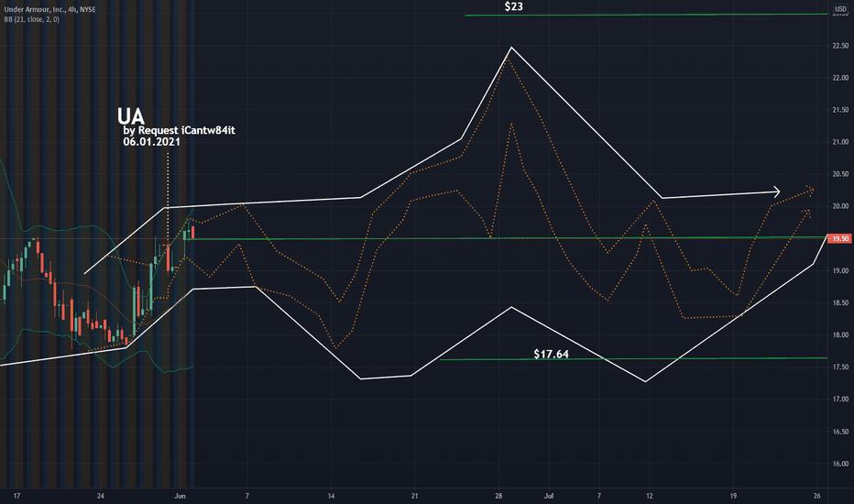Click the 26 date label on time axis
Screen dimensions: 854x504
tap(817, 496)
